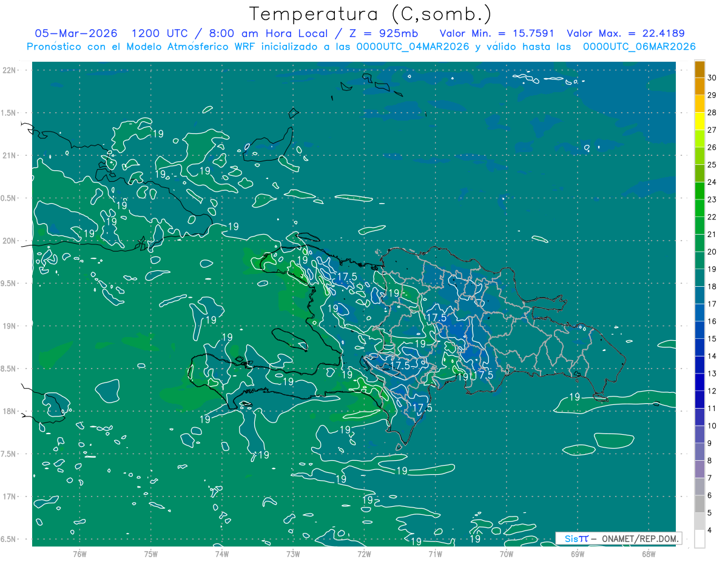Screen dimensions: 728x562
Task: Click the gray colorbar segment between 5 and 6
Action: (700, 504)
